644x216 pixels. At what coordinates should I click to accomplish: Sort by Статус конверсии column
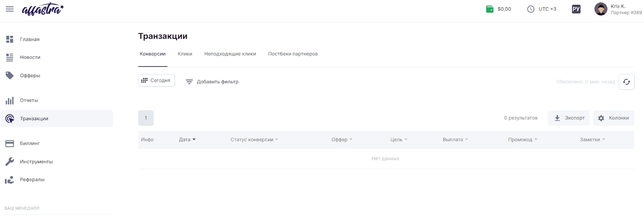(254, 140)
